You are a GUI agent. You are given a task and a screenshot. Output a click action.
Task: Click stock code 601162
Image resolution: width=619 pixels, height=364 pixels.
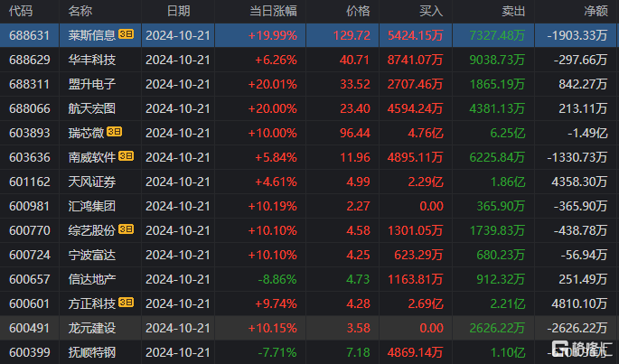29,182
